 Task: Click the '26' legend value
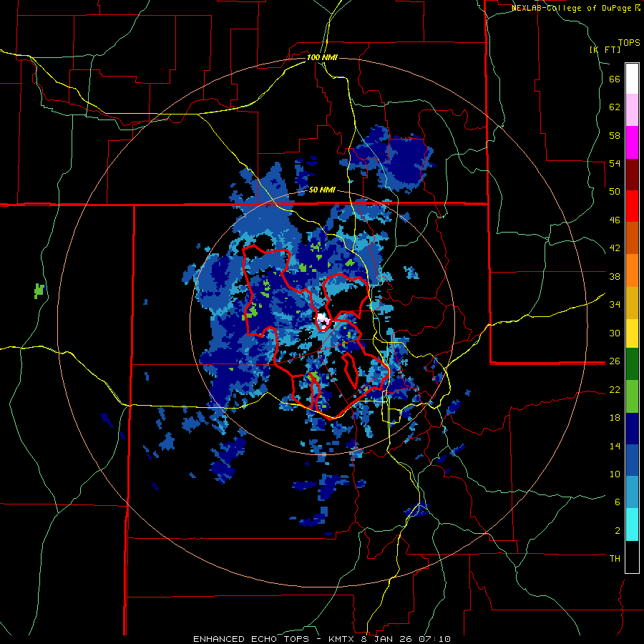tap(615, 361)
